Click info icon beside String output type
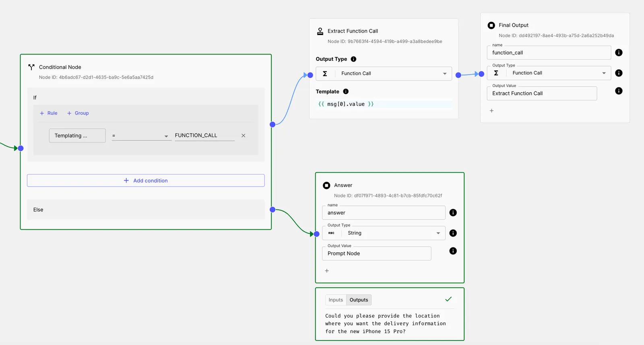 (x=453, y=233)
